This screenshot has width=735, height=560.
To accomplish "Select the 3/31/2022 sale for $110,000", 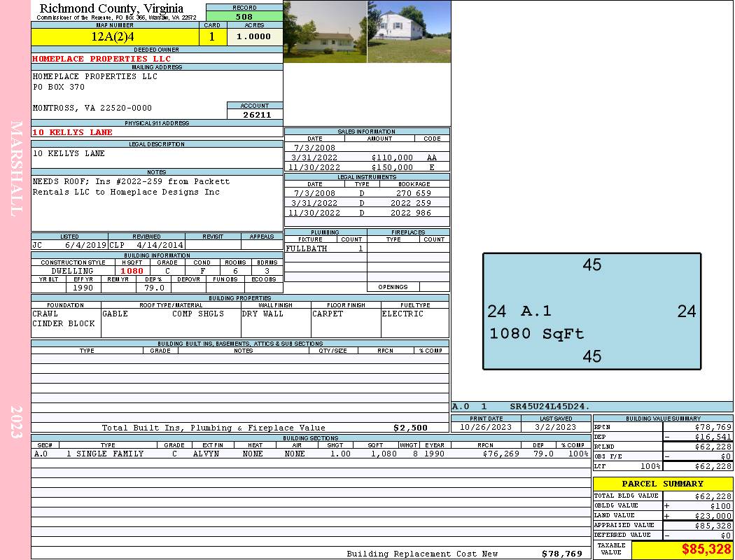I will click(366, 157).
